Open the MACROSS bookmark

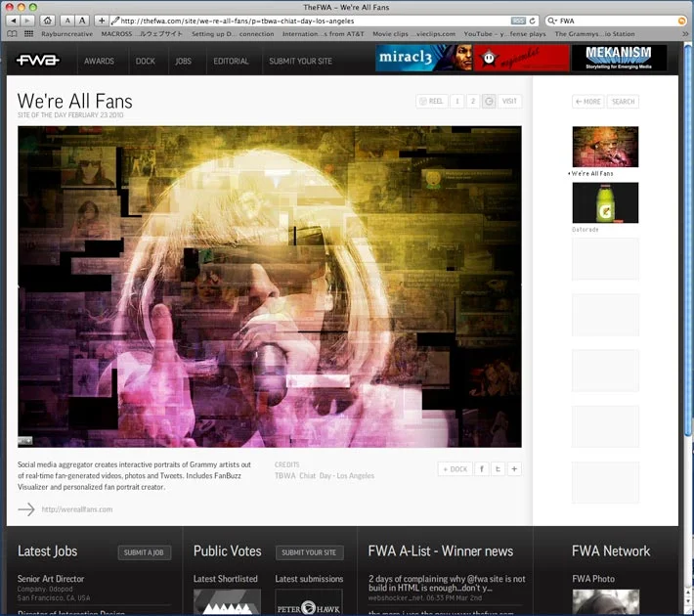pos(142,33)
